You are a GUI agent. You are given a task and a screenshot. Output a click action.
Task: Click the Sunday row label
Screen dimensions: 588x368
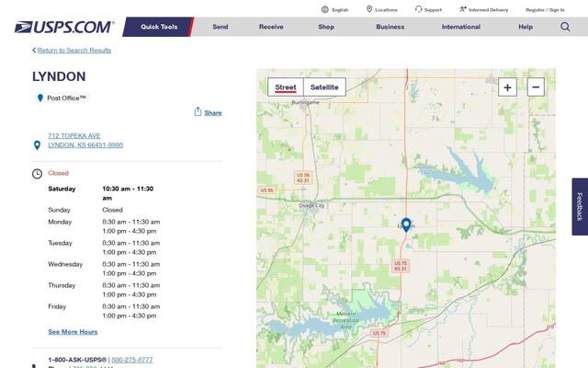59,210
